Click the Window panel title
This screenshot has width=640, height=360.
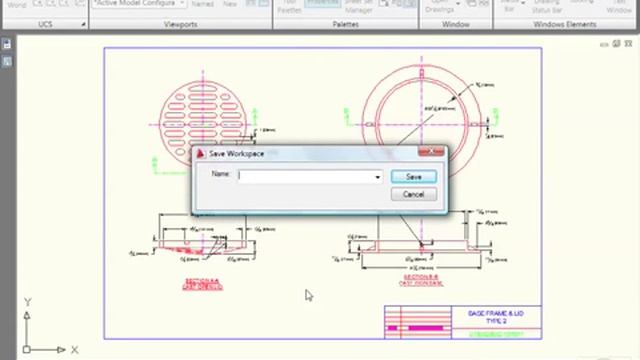click(x=456, y=24)
